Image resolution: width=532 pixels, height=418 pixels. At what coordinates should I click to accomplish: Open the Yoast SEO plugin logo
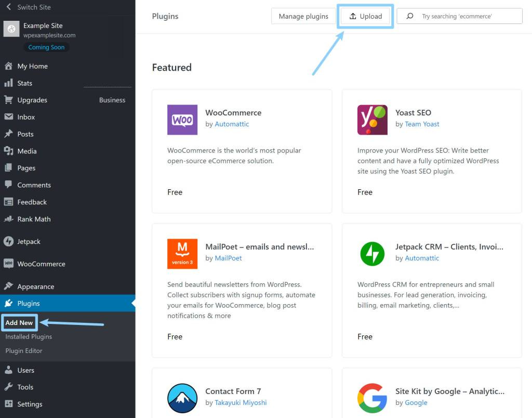tap(372, 120)
